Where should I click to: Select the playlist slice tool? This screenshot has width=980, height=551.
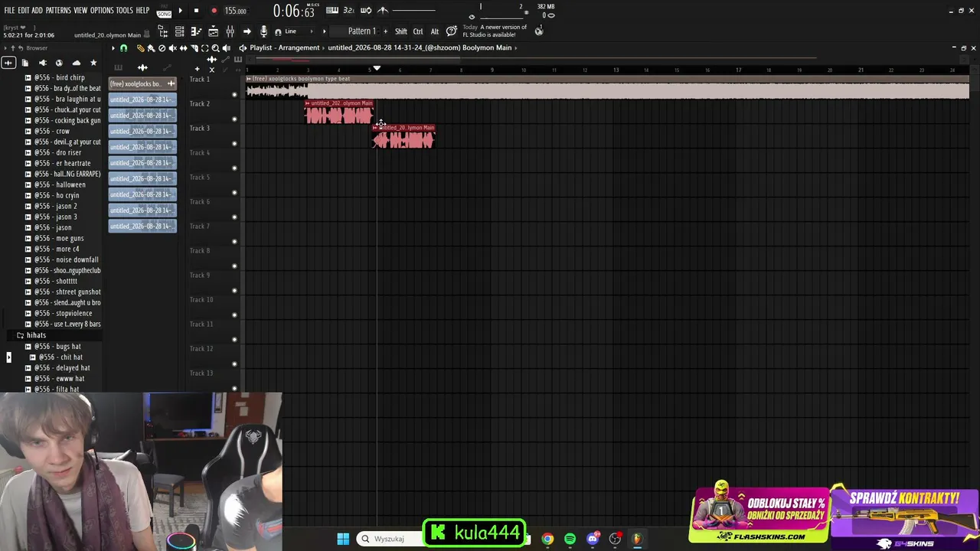[194, 48]
